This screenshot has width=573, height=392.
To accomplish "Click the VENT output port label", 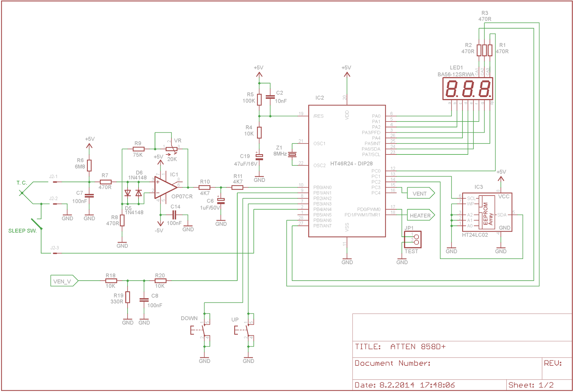I will 421,193.
